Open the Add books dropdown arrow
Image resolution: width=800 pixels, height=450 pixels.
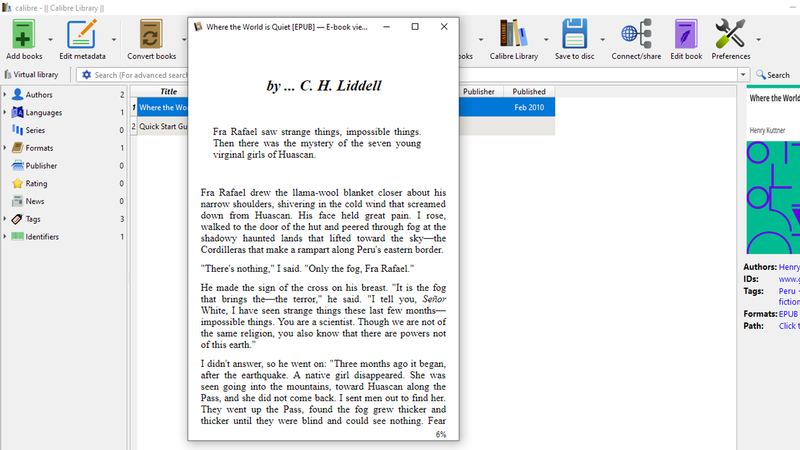click(x=49, y=40)
